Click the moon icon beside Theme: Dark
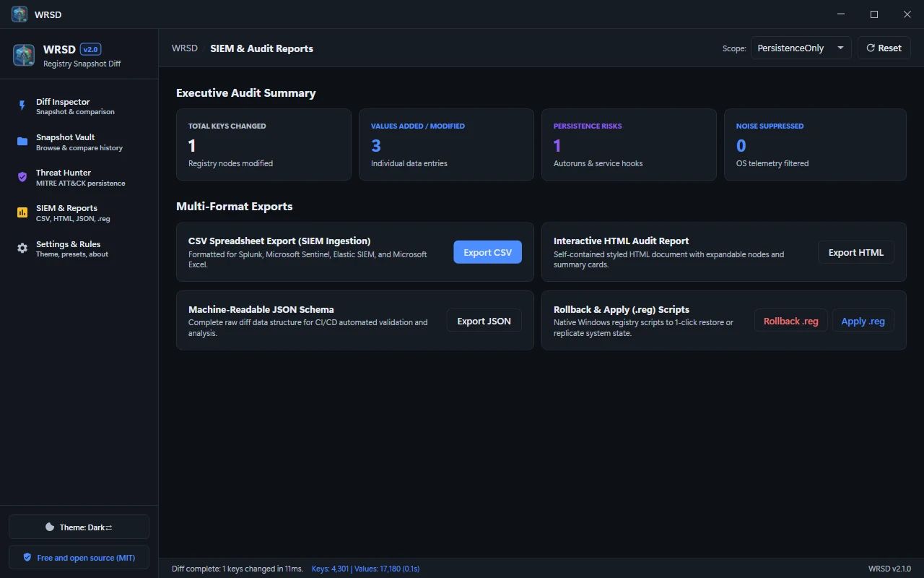The width and height of the screenshot is (924, 578). click(50, 527)
